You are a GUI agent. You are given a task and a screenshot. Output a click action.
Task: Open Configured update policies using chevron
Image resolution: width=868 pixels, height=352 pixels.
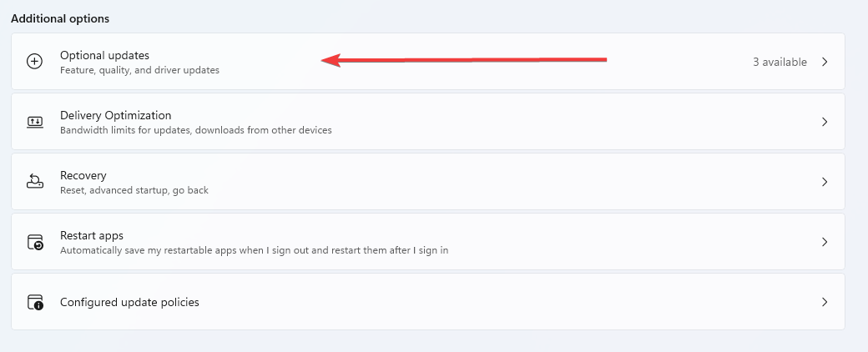coord(825,302)
